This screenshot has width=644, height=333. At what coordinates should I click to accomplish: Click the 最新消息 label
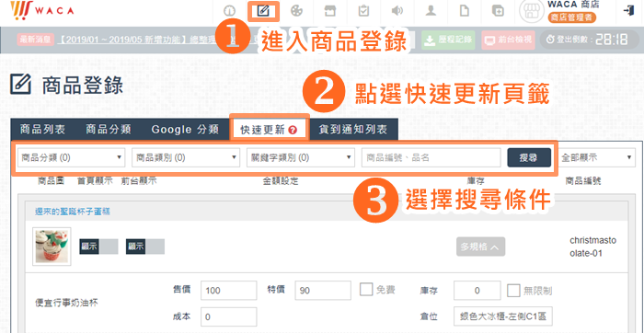click(x=36, y=40)
